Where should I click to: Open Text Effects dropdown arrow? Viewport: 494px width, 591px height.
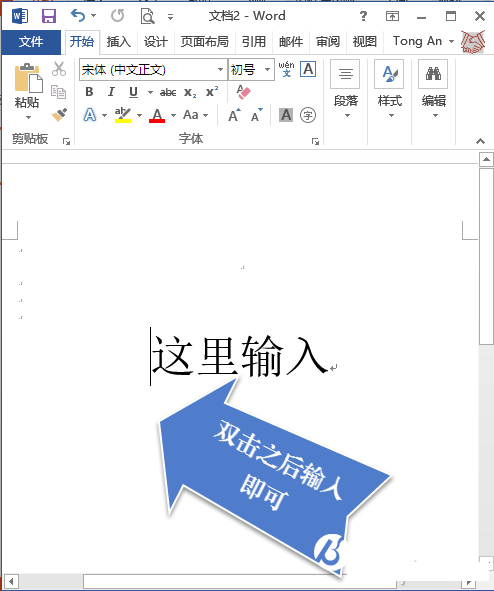(x=104, y=115)
